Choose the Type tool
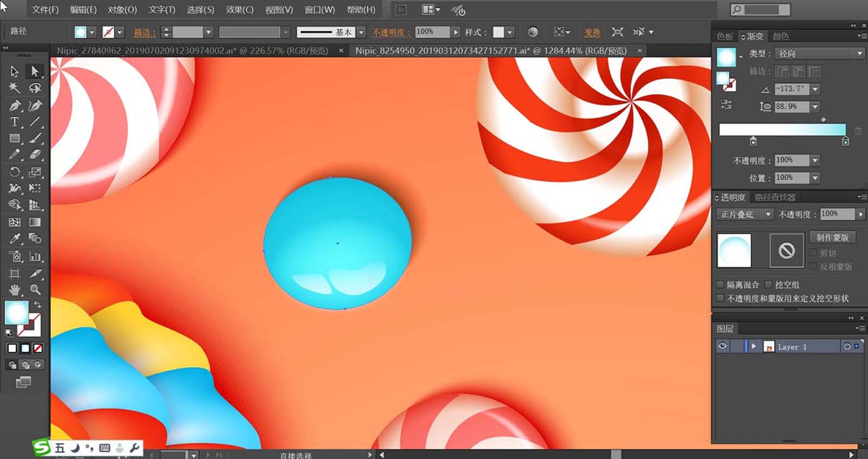Viewport: 868px width, 459px height. click(14, 121)
